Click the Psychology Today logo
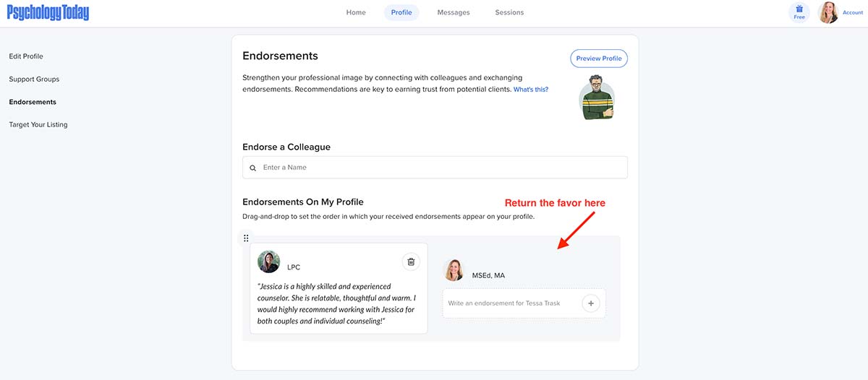868x380 pixels. point(48,12)
